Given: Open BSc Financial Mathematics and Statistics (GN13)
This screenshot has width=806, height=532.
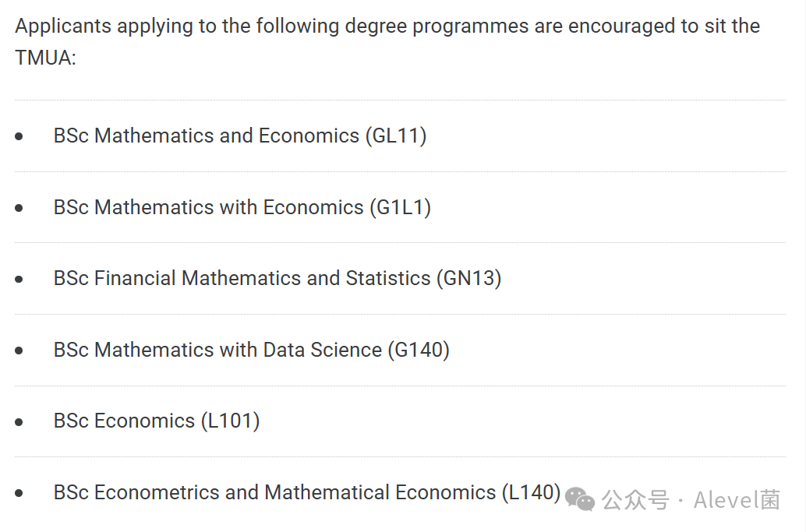Looking at the screenshot, I should click(x=278, y=278).
